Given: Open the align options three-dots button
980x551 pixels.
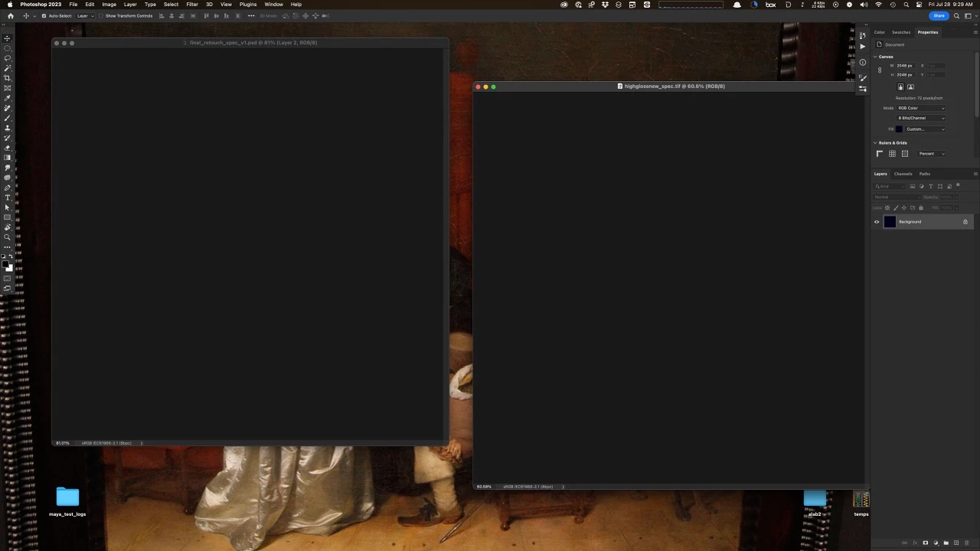Looking at the screenshot, I should click(x=250, y=15).
